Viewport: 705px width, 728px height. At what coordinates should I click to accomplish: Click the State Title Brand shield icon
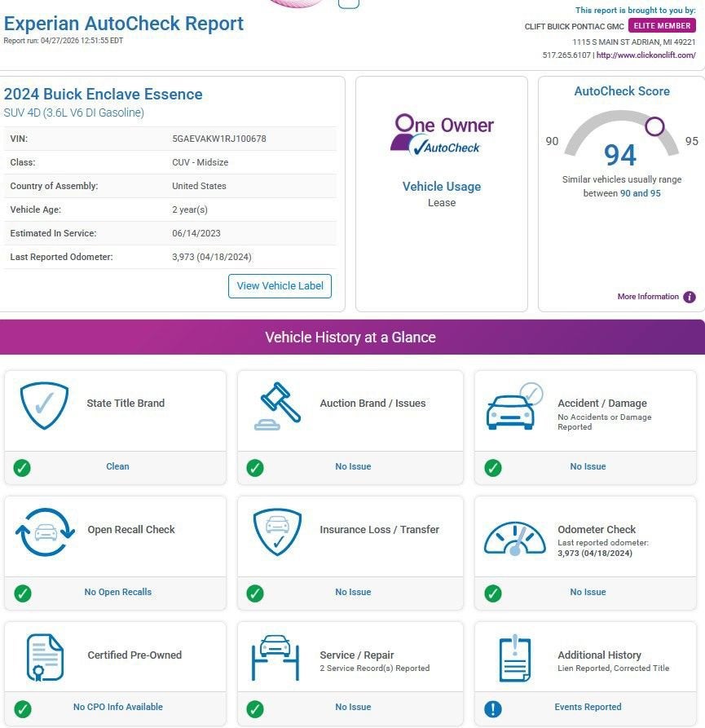(44, 405)
